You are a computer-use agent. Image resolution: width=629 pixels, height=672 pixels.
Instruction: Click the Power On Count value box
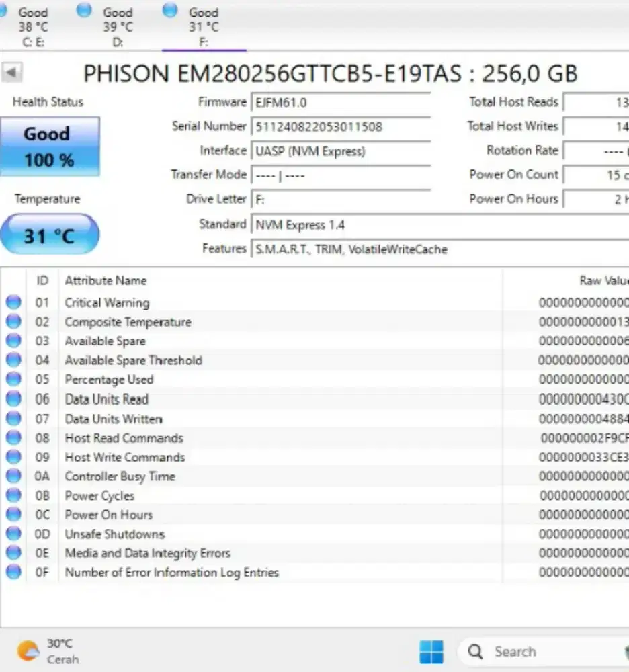click(596, 175)
